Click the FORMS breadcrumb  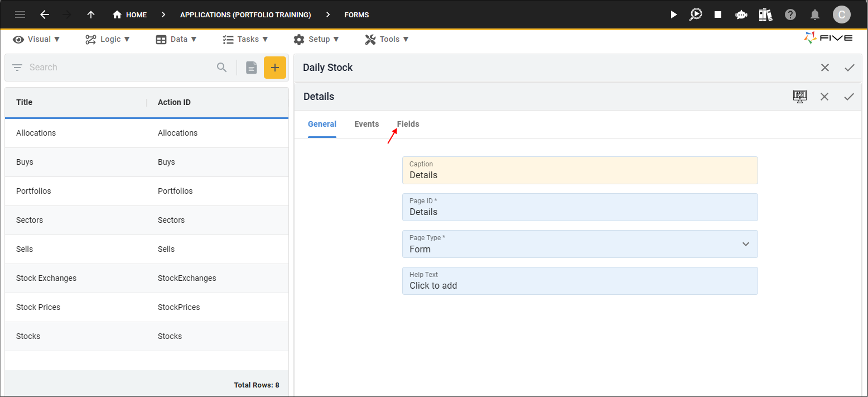pos(356,15)
